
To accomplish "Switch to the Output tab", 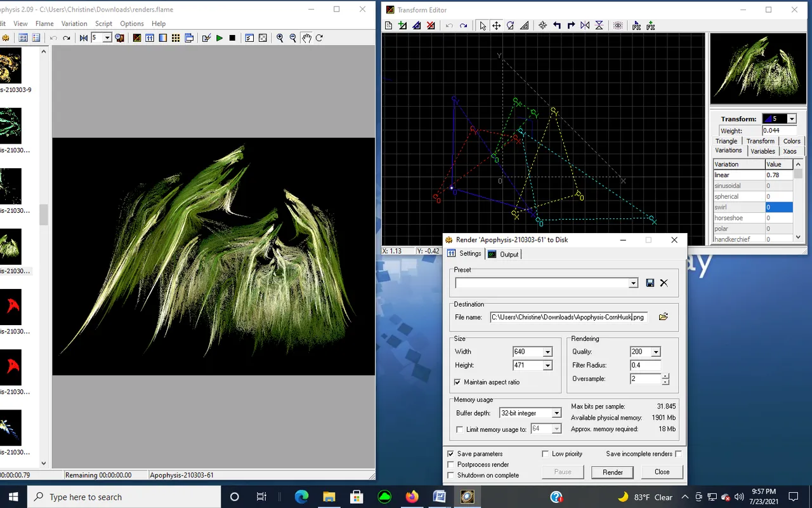I will point(503,254).
